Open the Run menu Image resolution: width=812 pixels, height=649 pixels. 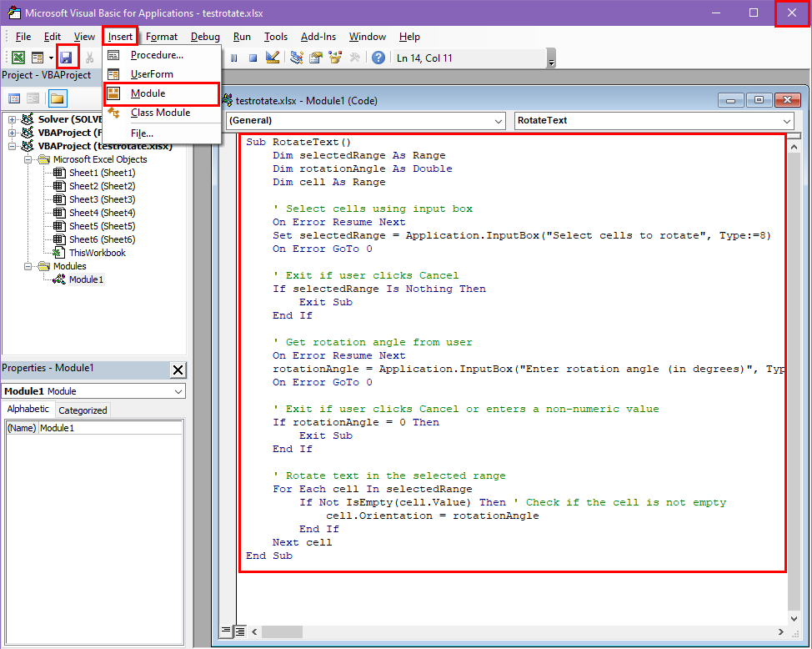coord(242,37)
